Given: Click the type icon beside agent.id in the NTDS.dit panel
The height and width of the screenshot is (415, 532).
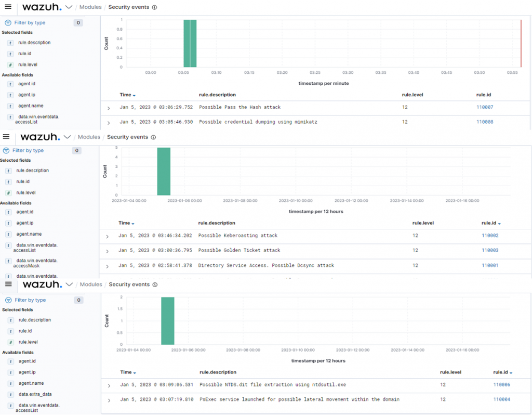Looking at the screenshot, I should tap(11, 361).
